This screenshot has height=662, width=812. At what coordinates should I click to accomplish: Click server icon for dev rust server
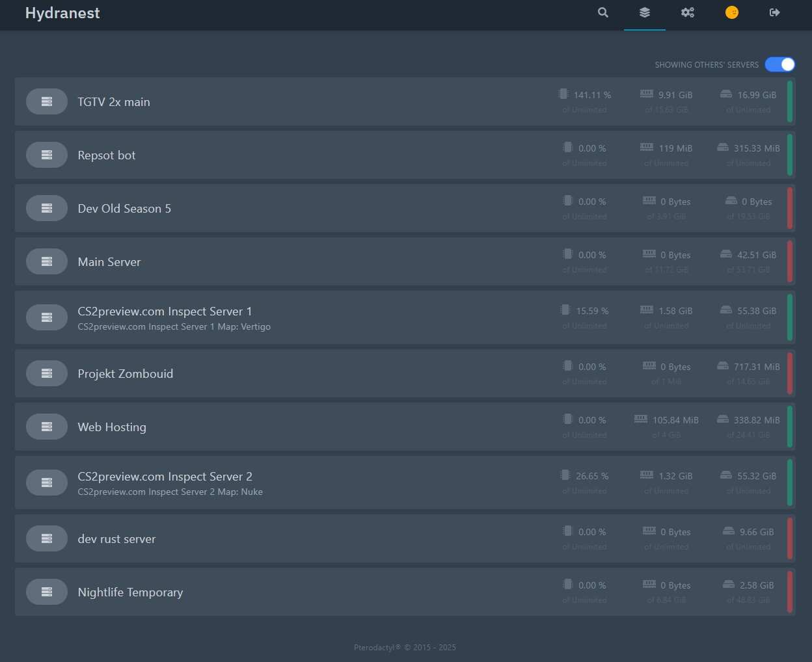(x=47, y=538)
